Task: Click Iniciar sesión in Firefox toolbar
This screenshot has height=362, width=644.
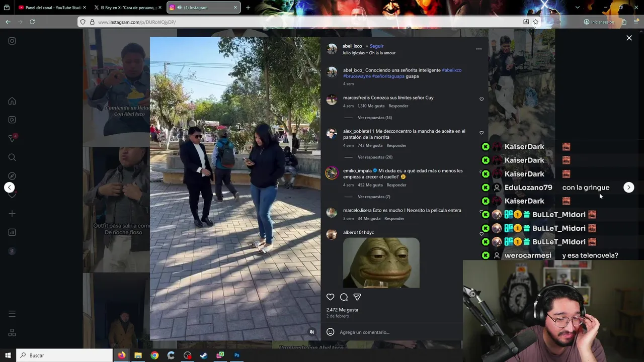Action: [599, 22]
